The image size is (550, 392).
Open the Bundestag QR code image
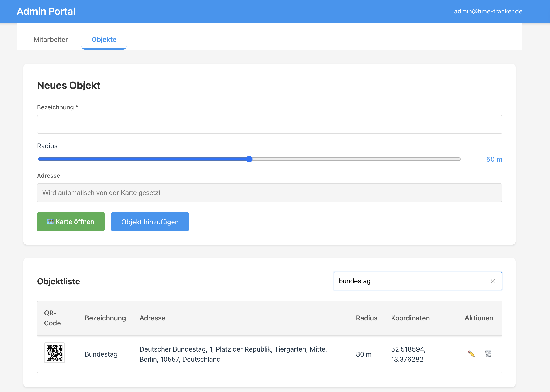click(x=55, y=353)
